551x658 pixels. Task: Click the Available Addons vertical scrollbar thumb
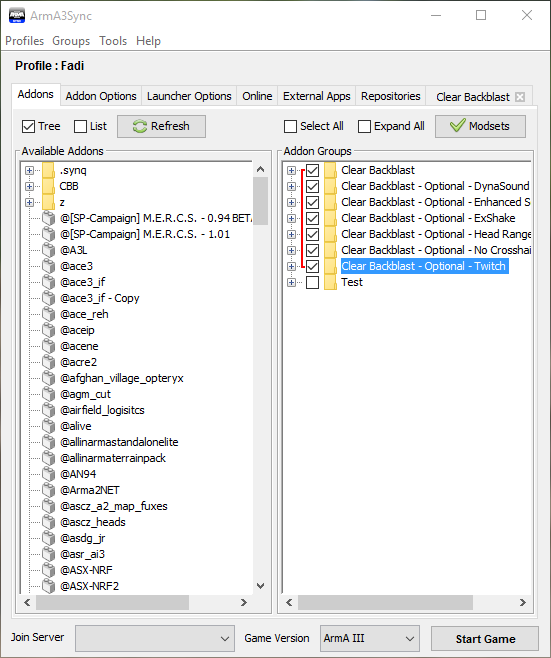coord(260,201)
